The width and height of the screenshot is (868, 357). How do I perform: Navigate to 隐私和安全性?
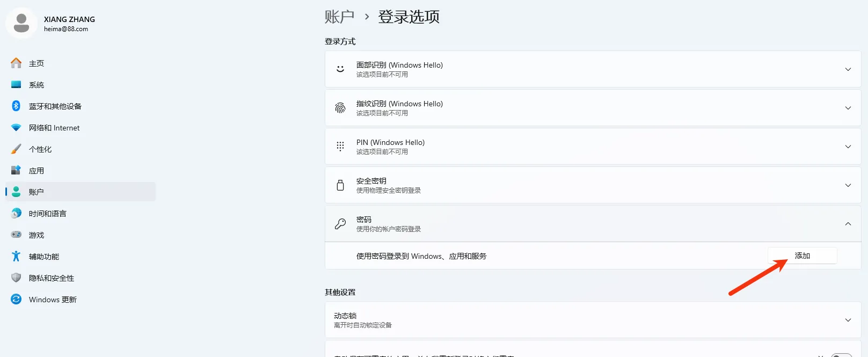tap(81, 278)
